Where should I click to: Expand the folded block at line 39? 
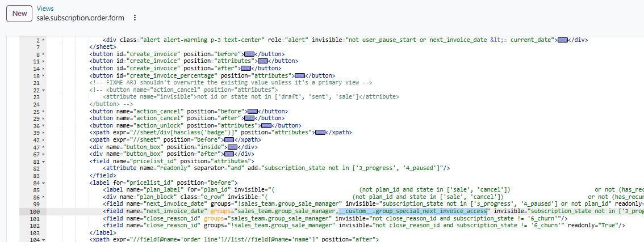(x=44, y=133)
